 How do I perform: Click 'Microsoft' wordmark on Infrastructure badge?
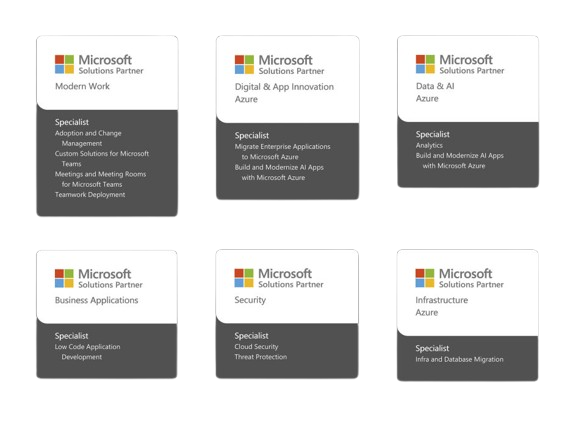pos(465,273)
